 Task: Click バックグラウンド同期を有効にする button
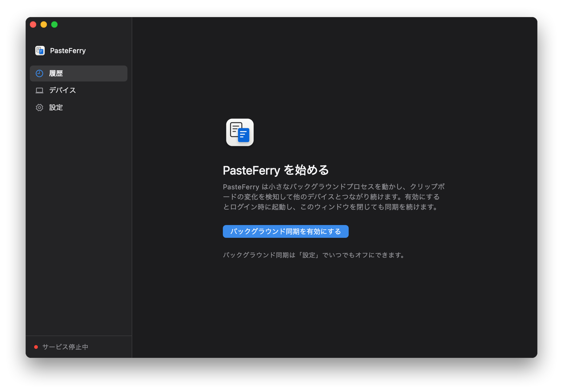coord(285,231)
